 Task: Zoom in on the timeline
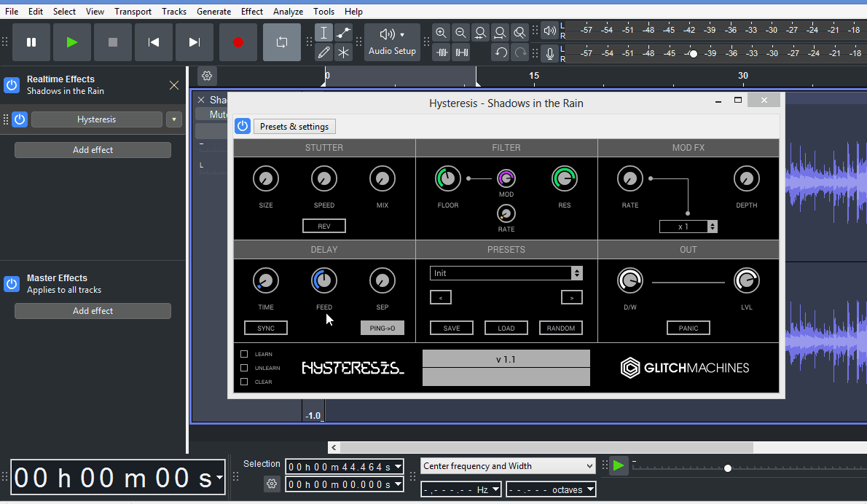tap(441, 32)
